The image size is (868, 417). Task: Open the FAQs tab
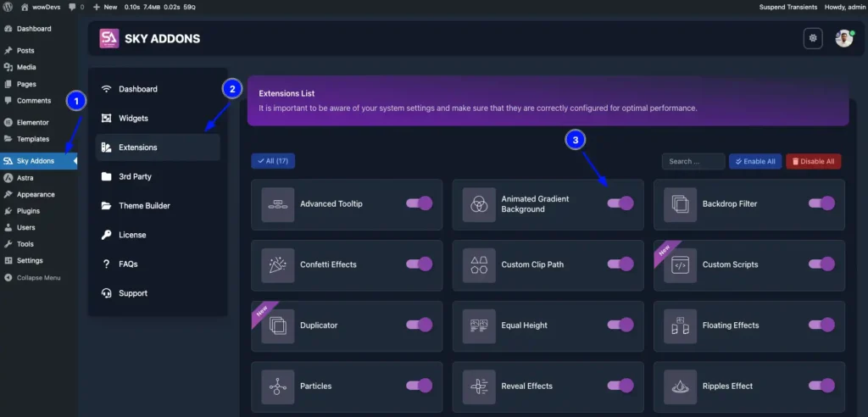[x=158, y=264]
